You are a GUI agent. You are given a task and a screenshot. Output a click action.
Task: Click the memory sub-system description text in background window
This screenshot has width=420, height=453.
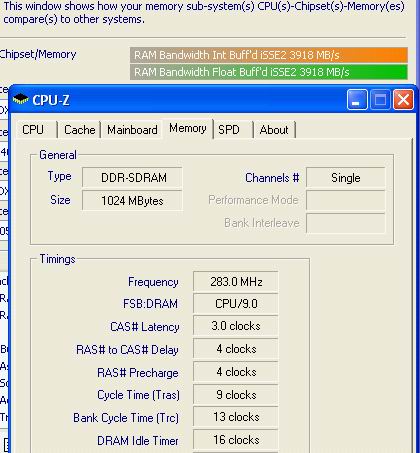click(203, 12)
